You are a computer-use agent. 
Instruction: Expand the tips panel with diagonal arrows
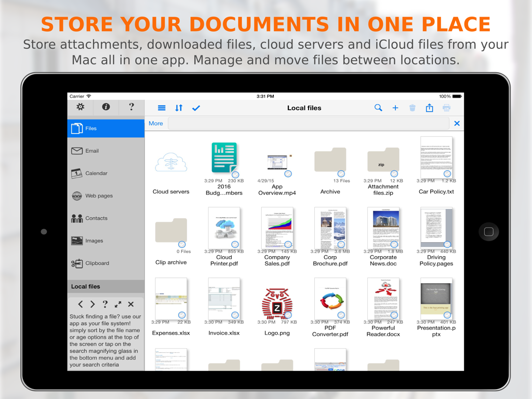(x=118, y=304)
